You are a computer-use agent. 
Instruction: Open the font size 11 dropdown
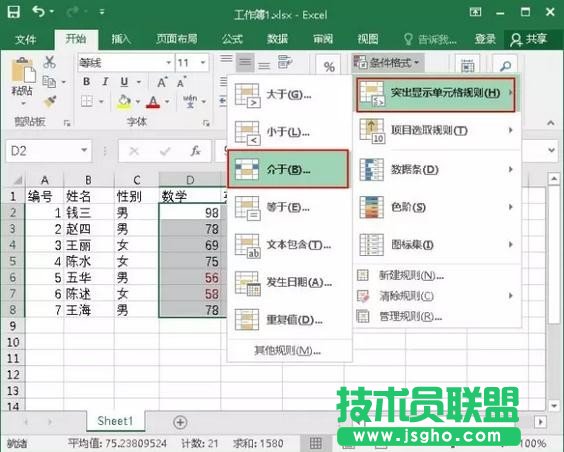click(x=203, y=63)
